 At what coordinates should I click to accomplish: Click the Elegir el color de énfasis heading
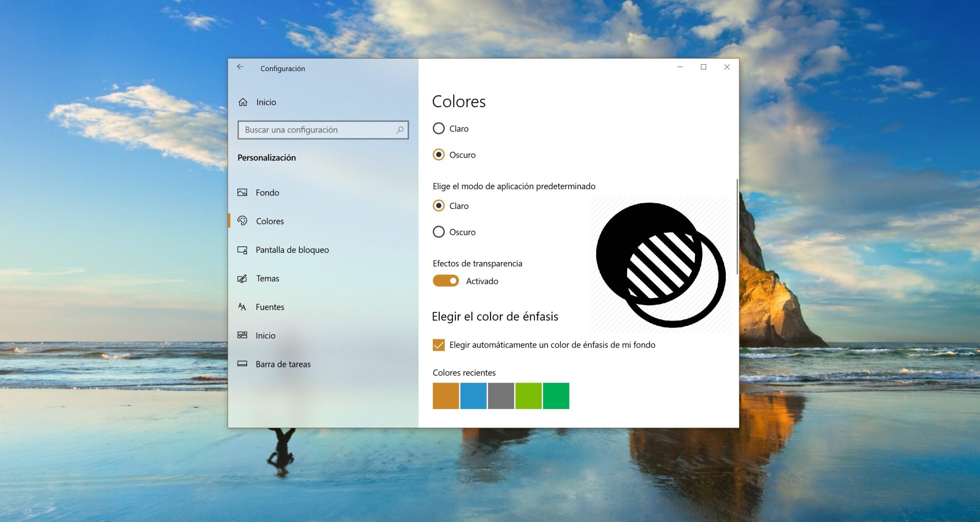click(495, 316)
